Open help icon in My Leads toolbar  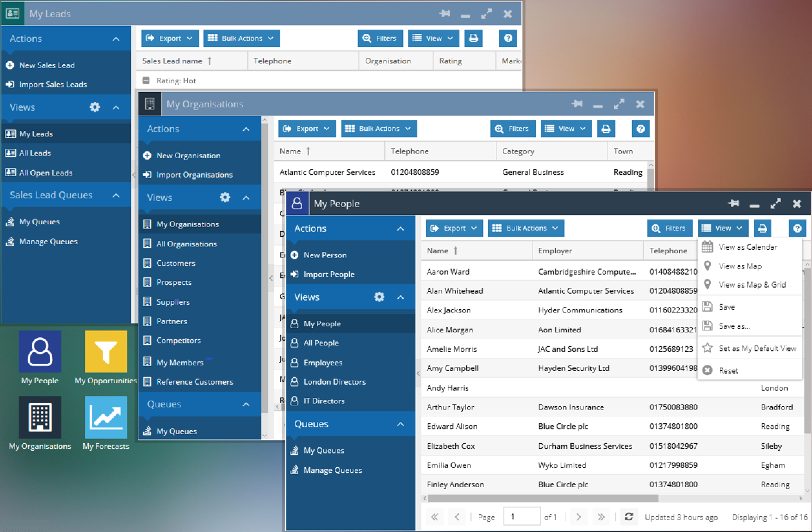click(508, 38)
